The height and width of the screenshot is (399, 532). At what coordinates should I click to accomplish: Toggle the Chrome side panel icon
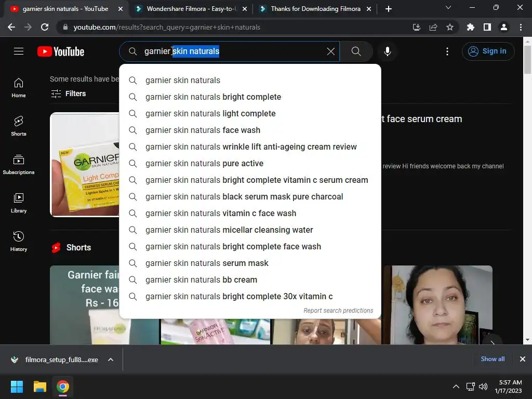pos(487,27)
